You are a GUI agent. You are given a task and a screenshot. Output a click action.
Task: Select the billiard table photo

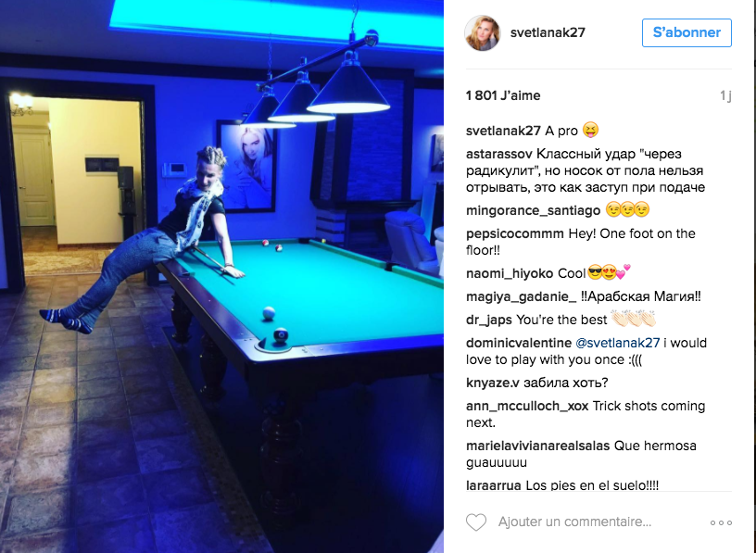[x=221, y=276]
